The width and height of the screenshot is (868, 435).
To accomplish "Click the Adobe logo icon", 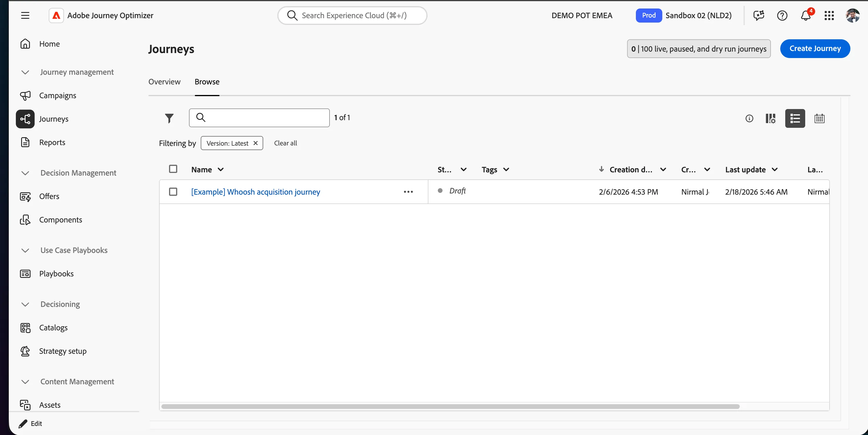I will [x=56, y=16].
